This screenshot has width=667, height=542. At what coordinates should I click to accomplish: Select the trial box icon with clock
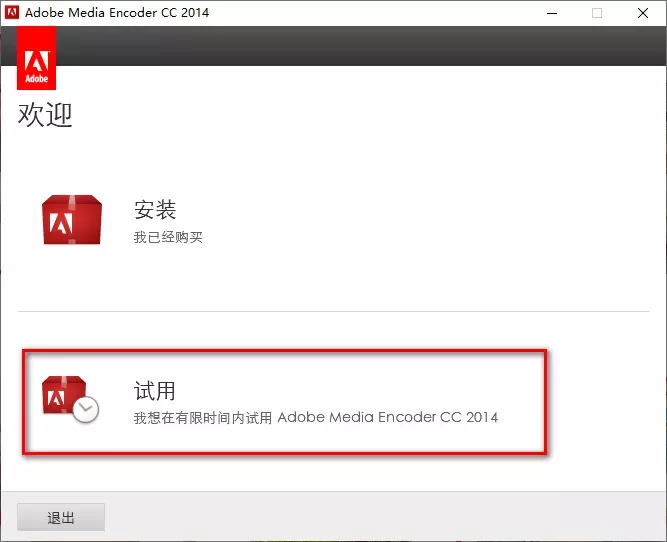pos(69,397)
